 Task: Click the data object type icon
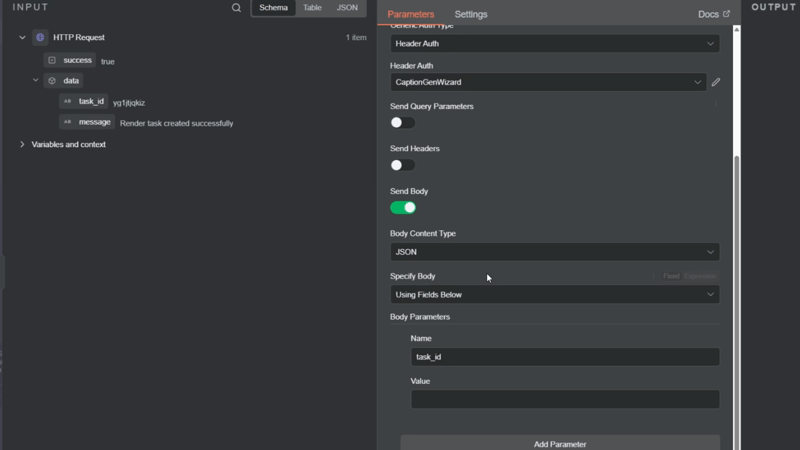[52, 81]
